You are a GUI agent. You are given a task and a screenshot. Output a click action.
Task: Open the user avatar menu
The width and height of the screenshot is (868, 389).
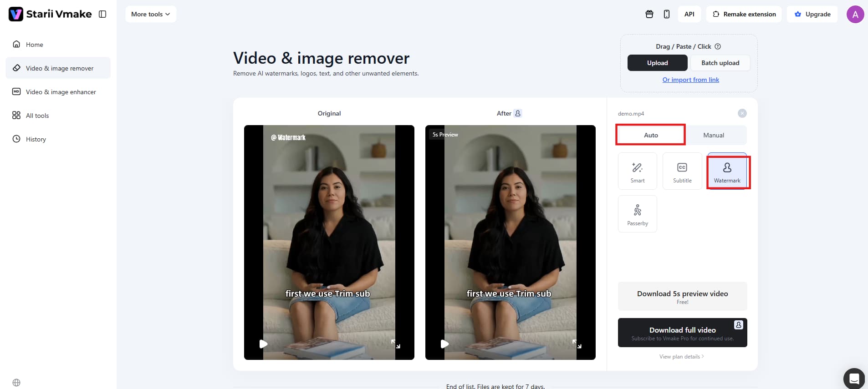(x=855, y=14)
